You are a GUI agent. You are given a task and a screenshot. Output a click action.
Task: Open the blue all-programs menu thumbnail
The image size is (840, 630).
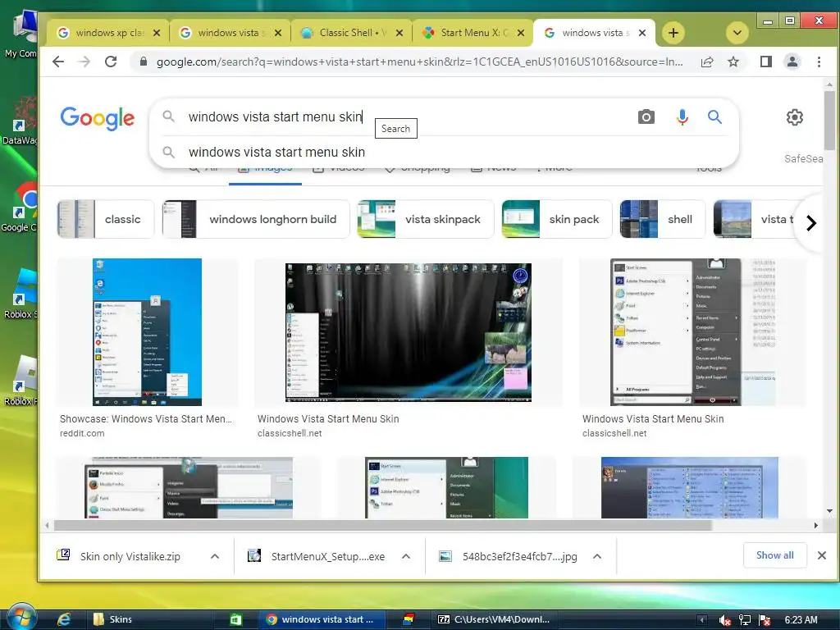[x=689, y=487]
